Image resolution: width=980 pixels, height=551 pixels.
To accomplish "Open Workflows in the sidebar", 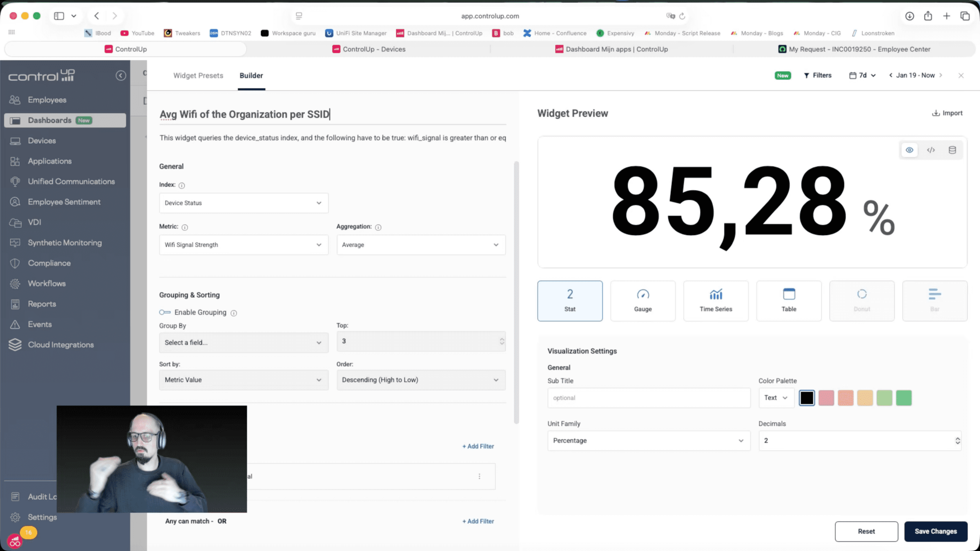I will point(46,284).
